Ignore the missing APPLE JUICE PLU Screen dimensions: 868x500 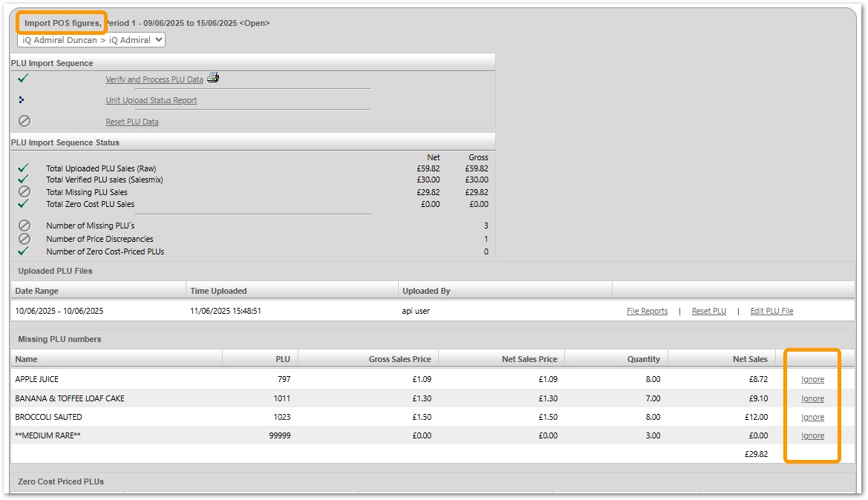tap(812, 379)
